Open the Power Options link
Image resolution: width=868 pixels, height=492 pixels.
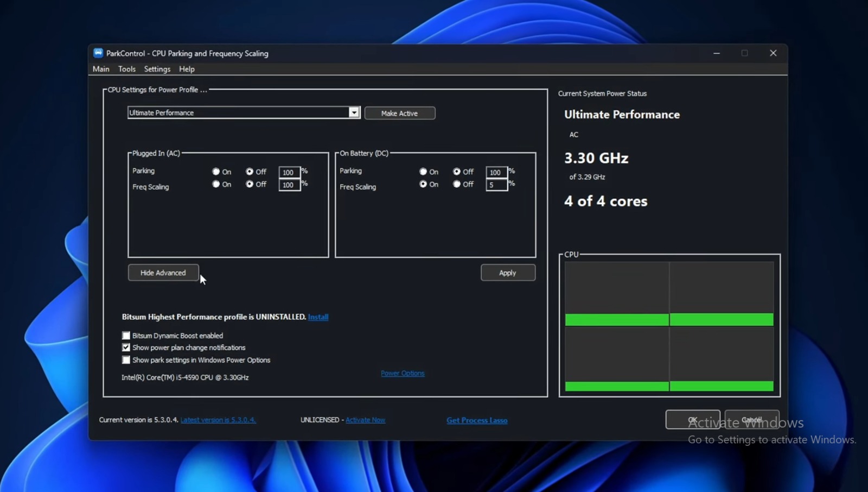point(403,373)
